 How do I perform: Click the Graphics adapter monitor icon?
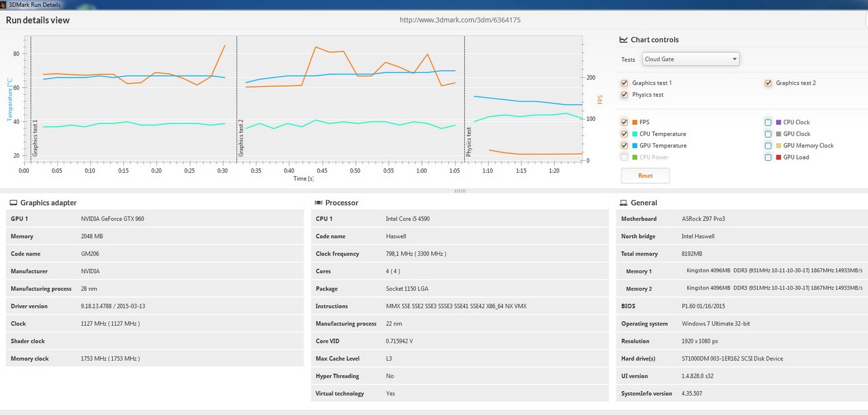pyautogui.click(x=13, y=203)
